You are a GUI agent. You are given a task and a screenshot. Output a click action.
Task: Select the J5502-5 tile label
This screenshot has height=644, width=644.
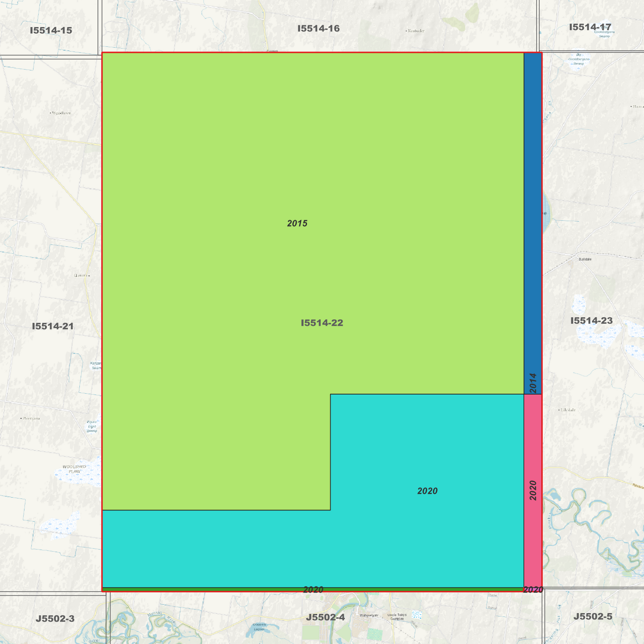[593, 616]
